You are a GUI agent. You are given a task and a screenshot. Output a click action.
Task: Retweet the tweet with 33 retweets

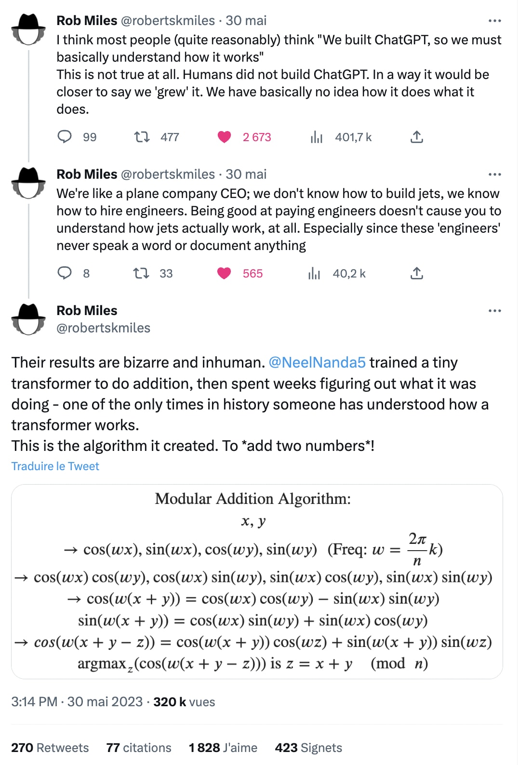tap(141, 273)
